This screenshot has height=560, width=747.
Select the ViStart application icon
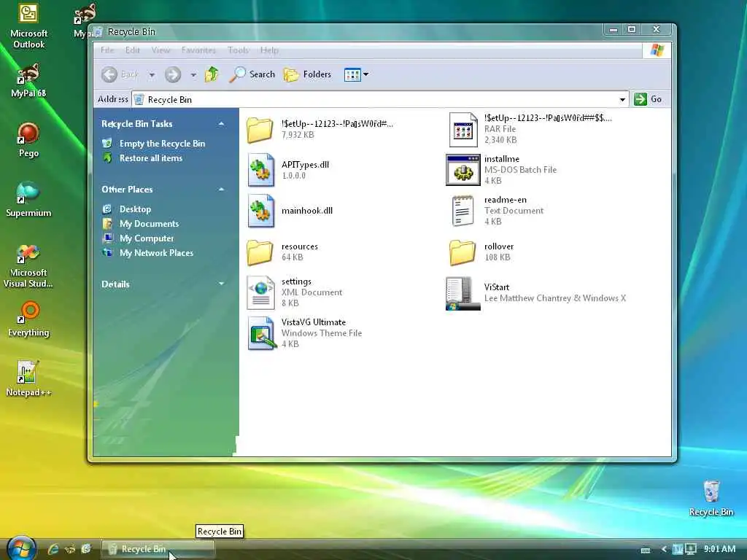pos(462,293)
